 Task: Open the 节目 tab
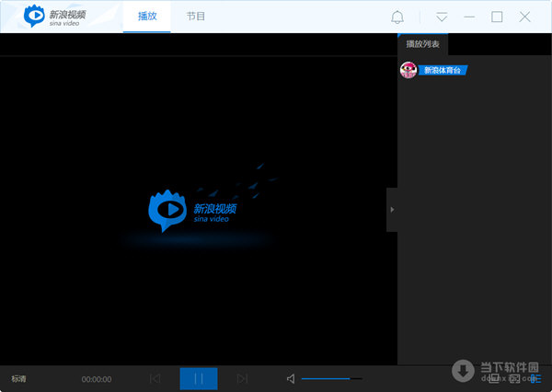[x=195, y=17]
